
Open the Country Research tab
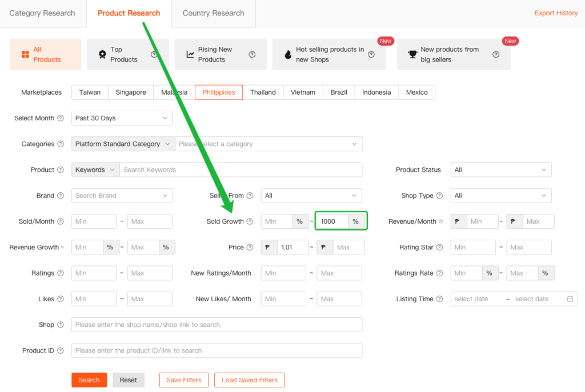coord(213,13)
